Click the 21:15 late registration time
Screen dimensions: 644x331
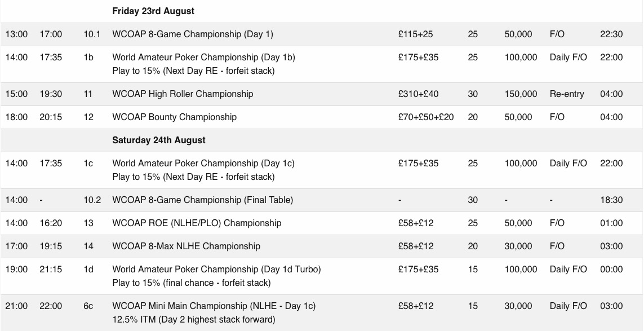51,270
